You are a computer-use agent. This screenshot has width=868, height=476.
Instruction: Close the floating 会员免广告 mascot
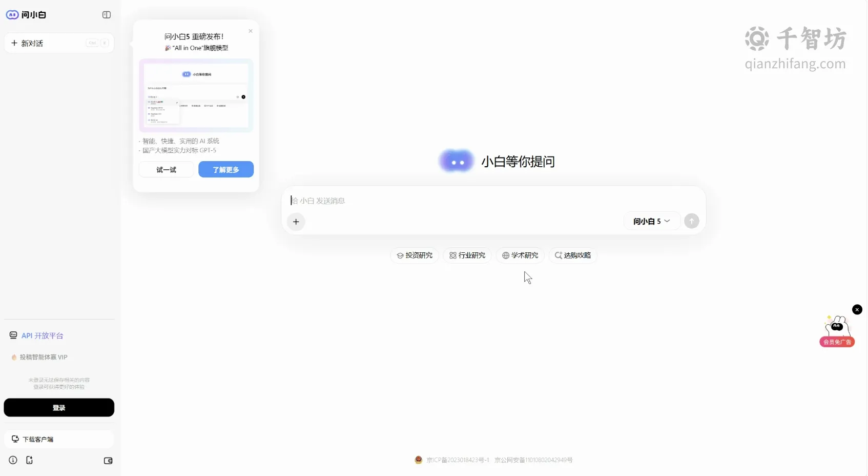857,310
